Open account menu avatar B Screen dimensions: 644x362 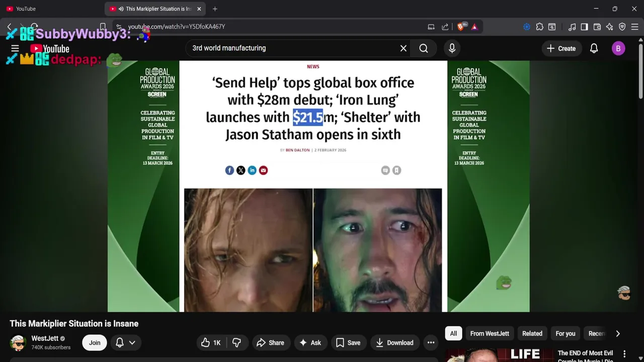618,48
